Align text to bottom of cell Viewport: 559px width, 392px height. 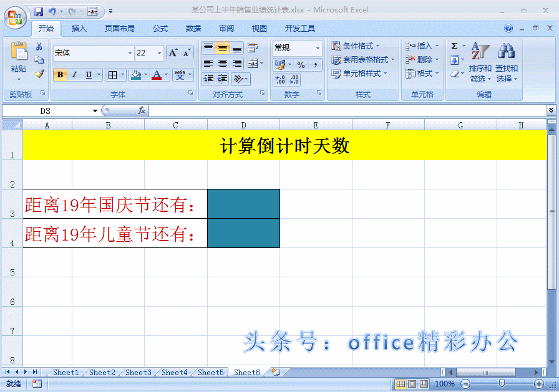tap(236, 47)
